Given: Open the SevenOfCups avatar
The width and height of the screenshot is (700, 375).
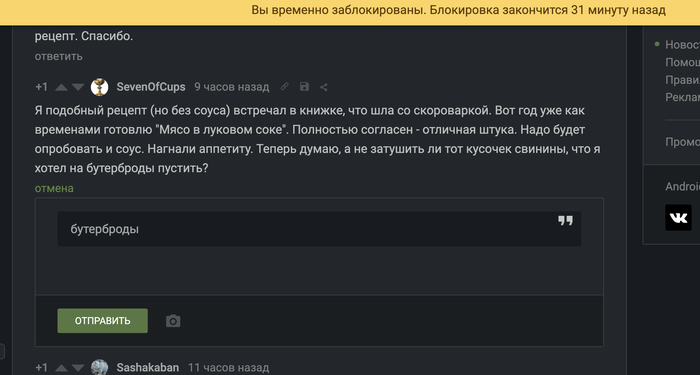Looking at the screenshot, I should [x=100, y=87].
